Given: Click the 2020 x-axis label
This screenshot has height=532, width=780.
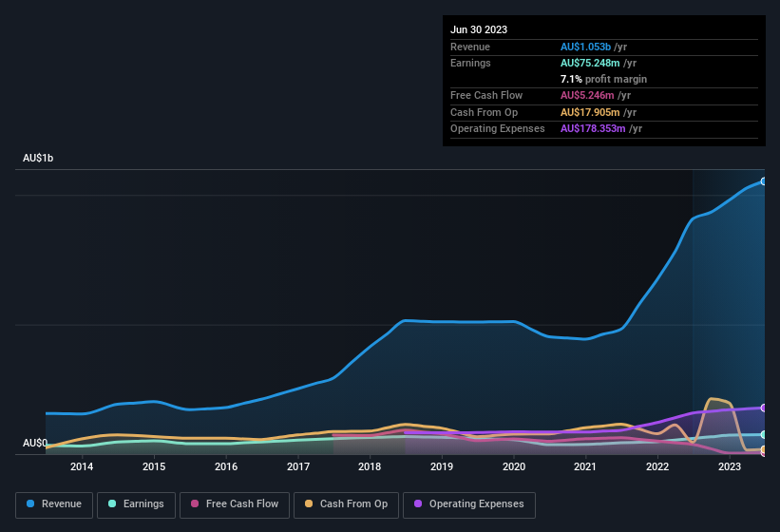Looking at the screenshot, I should click(x=514, y=466).
